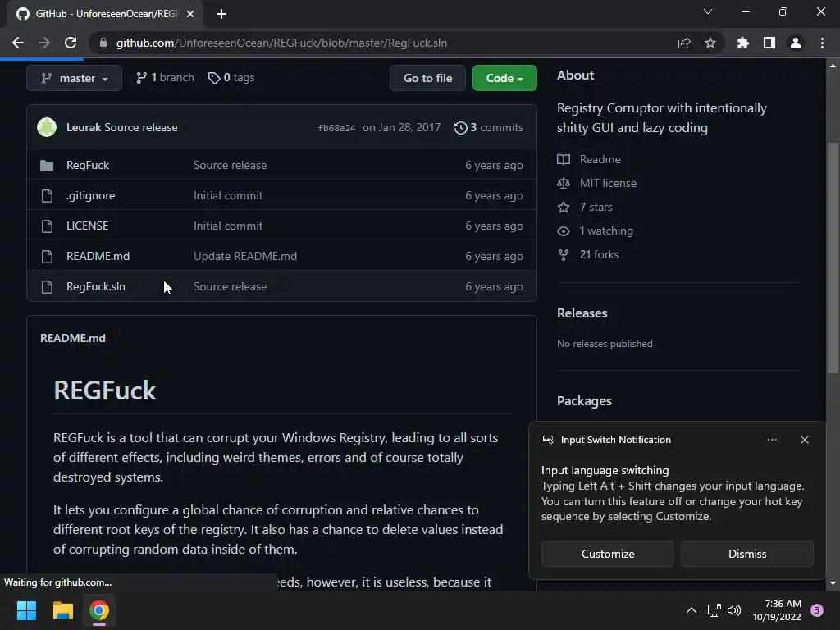Viewport: 840px width, 630px height.
Task: Open the .gitignore file
Action: pyautogui.click(x=90, y=195)
